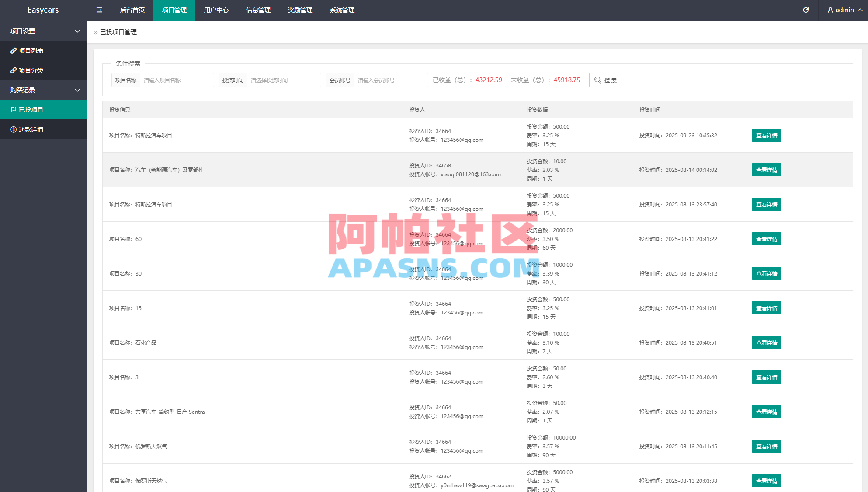Collapse the 项目设置 section chevron
The width and height of the screenshot is (868, 492).
coord(78,31)
